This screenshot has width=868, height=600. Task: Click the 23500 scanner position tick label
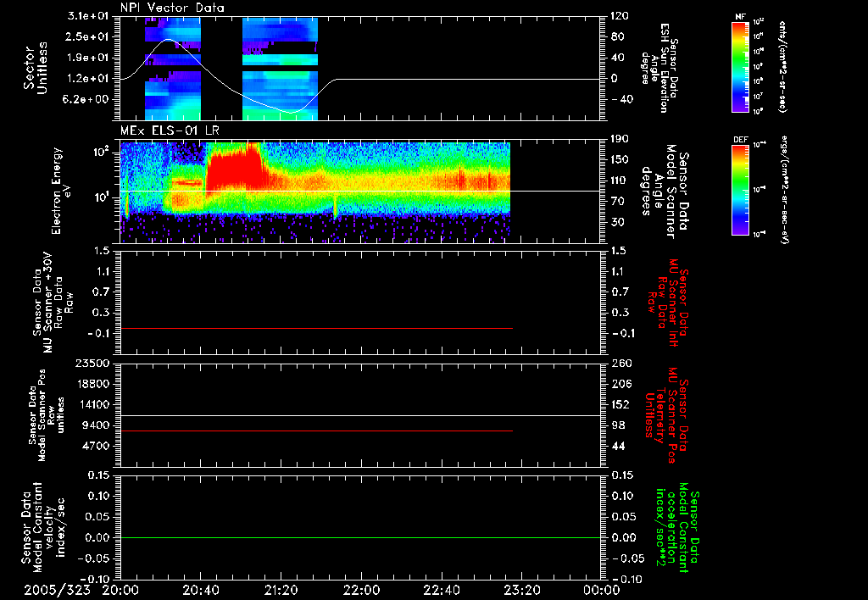pos(92,363)
